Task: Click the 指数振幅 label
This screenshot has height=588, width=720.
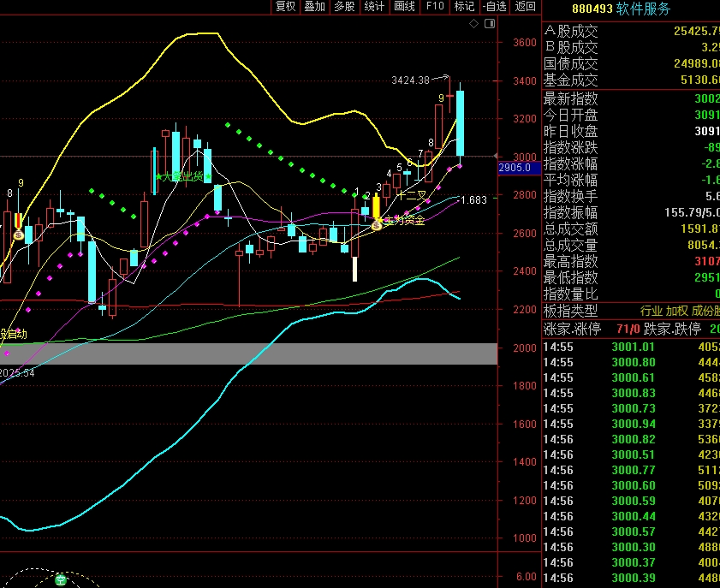Action: 571,212
